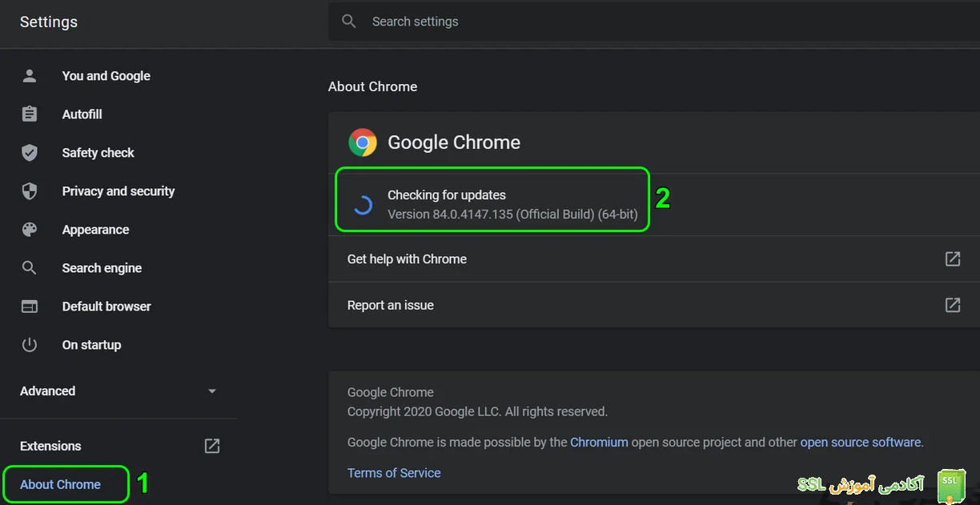Image resolution: width=980 pixels, height=505 pixels.
Task: Click the external link icon on Report an issue
Action: (x=953, y=305)
